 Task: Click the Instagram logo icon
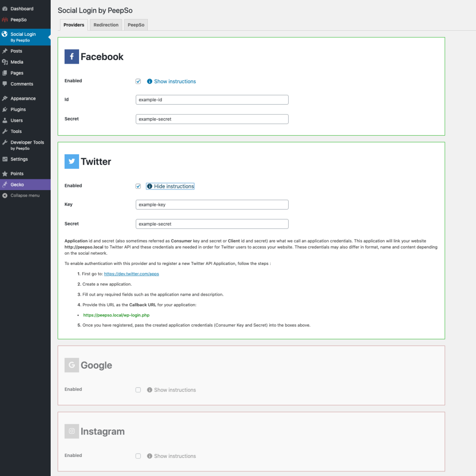click(x=72, y=431)
